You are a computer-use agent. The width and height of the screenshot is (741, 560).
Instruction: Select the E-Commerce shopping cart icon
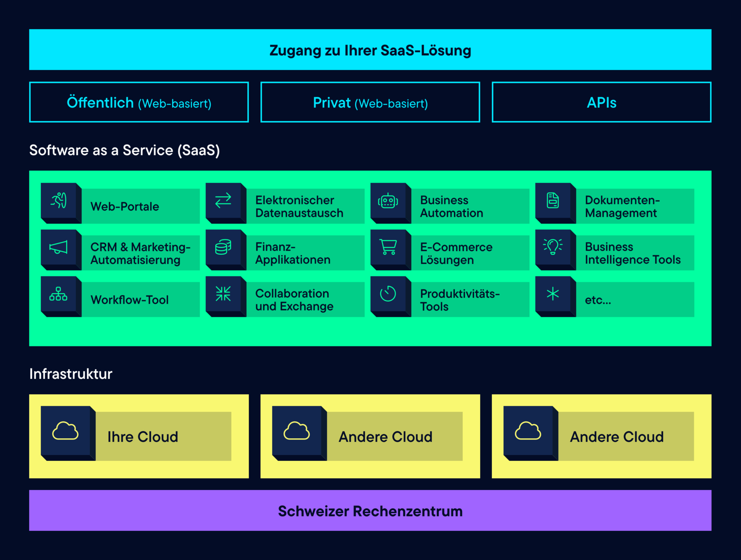(x=388, y=248)
